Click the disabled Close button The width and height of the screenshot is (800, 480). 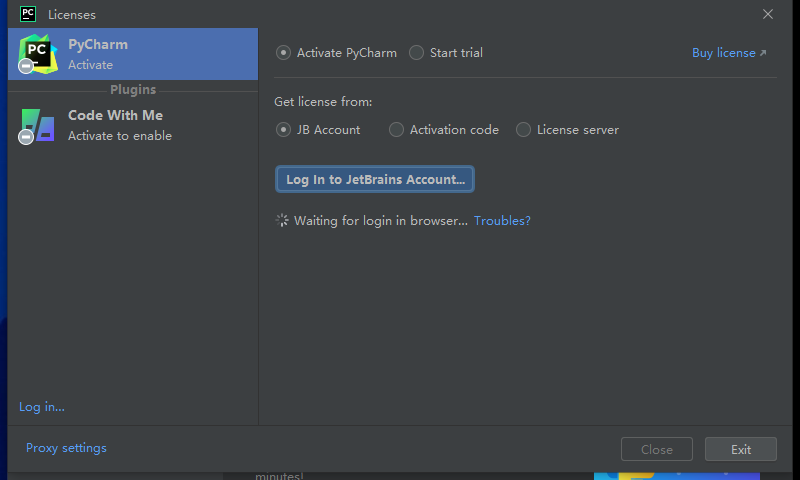(x=657, y=449)
